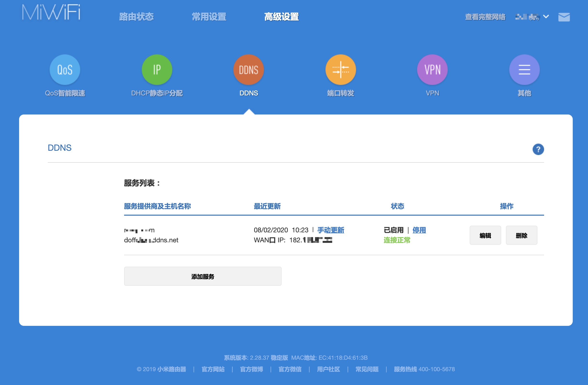Switch to 常用设置 tab

click(209, 16)
